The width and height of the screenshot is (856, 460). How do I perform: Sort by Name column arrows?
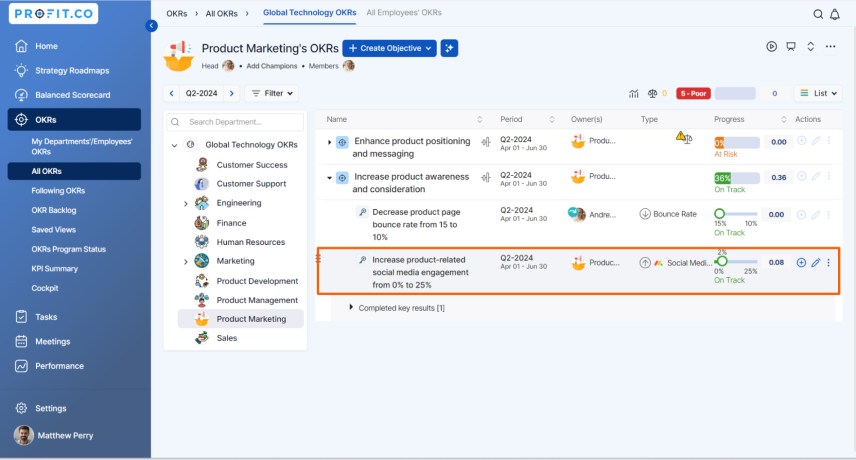click(479, 120)
